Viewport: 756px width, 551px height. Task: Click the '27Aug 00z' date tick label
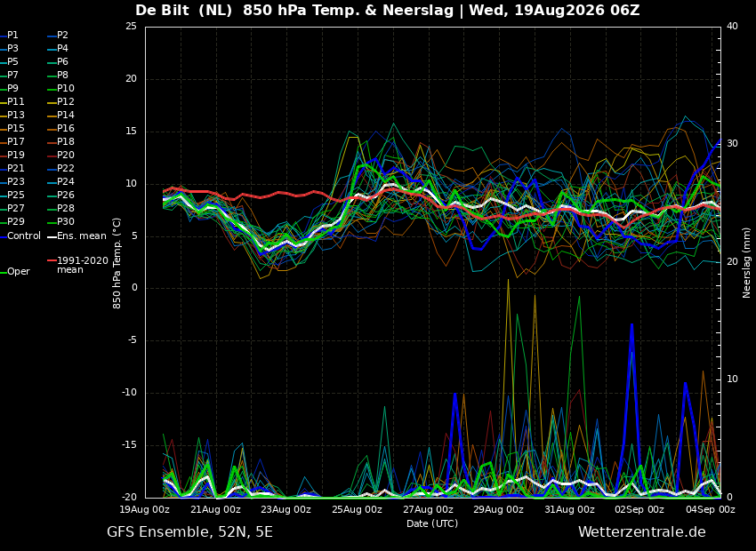pos(429,509)
